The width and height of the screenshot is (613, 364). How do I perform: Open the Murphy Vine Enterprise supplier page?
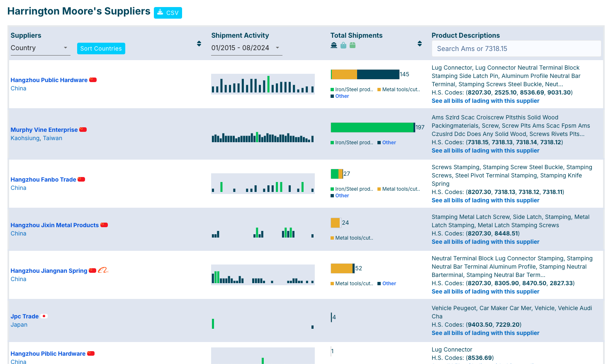point(44,130)
